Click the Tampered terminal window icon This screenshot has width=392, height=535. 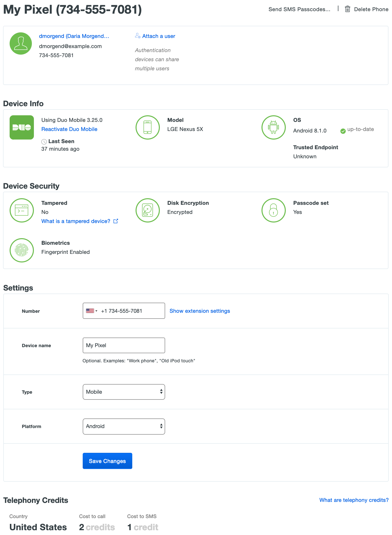click(22, 210)
